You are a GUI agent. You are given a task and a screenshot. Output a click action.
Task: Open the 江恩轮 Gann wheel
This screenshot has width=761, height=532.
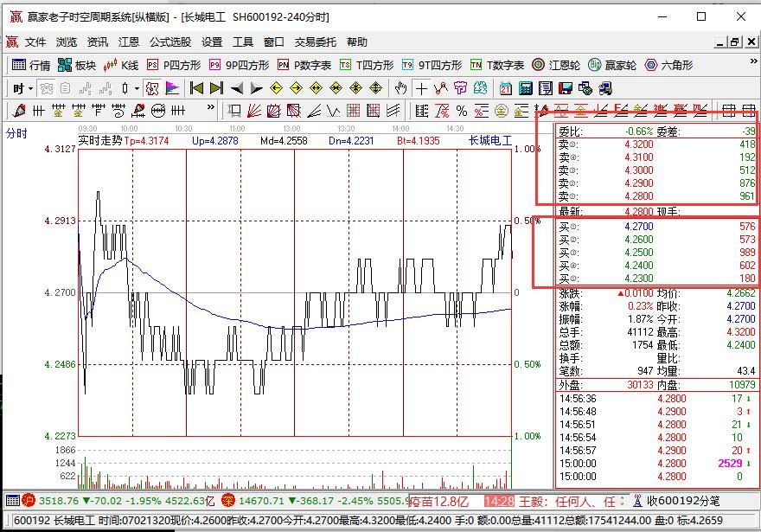556,65
